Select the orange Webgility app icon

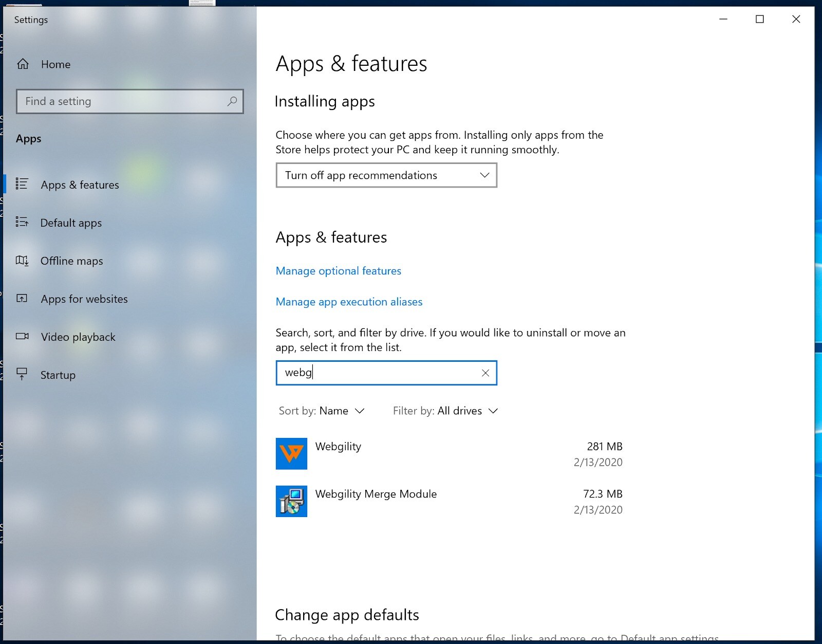coord(291,454)
